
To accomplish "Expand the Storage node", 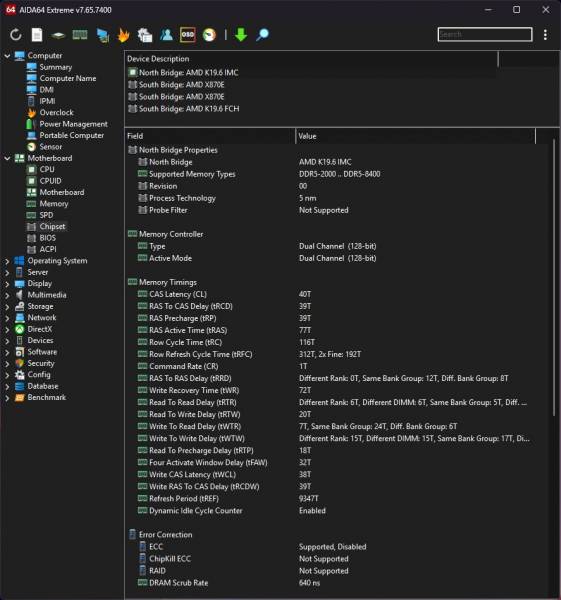I will coord(7,307).
